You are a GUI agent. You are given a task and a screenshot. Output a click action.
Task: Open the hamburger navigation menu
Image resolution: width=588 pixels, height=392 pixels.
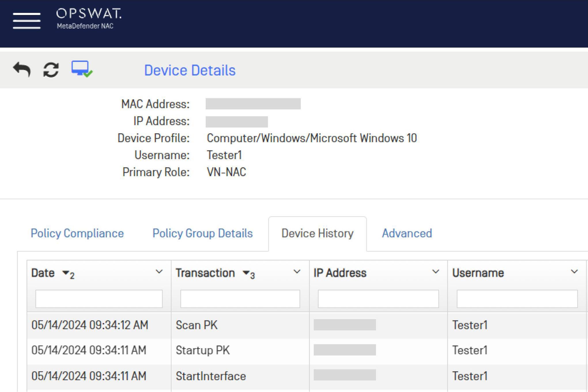(27, 21)
